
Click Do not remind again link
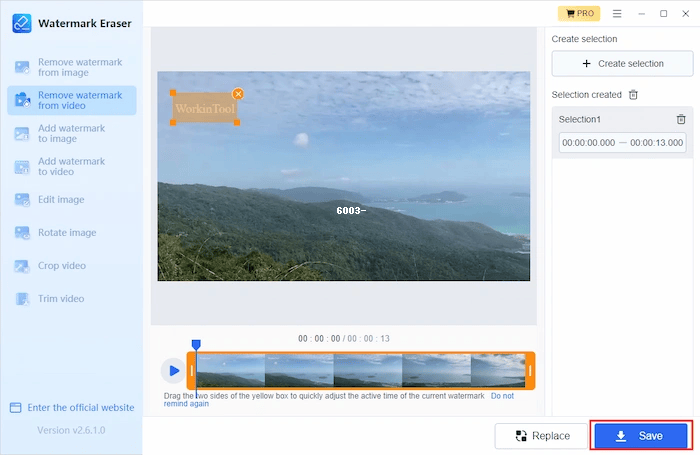tap(502, 396)
